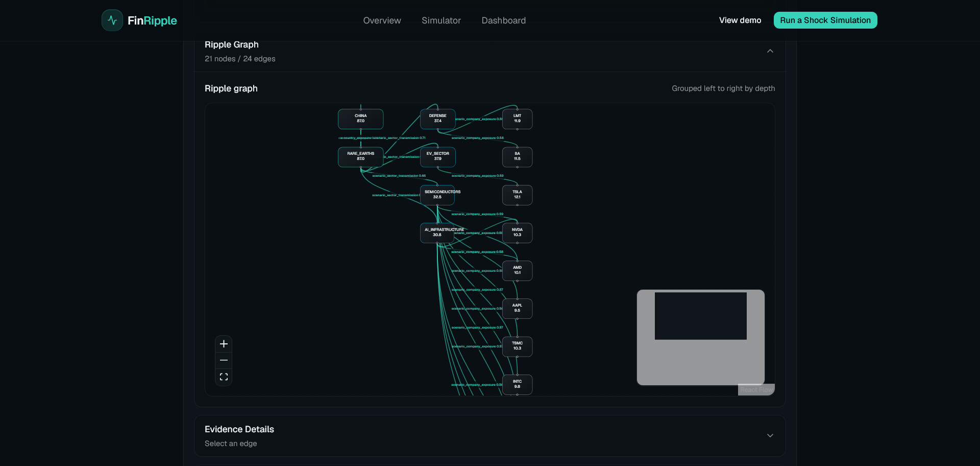Select the SEMICONDUCTORS node
This screenshot has width=980, height=466.
(x=437, y=195)
